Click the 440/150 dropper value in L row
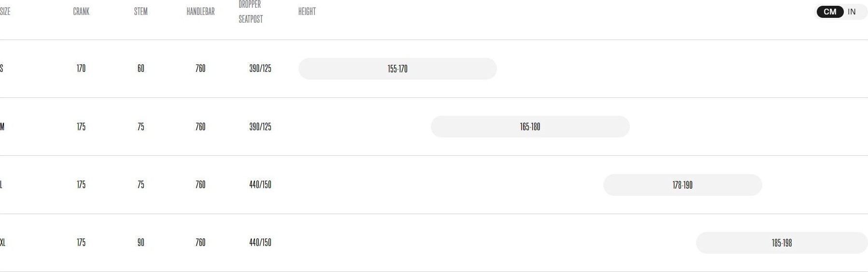 click(x=260, y=185)
